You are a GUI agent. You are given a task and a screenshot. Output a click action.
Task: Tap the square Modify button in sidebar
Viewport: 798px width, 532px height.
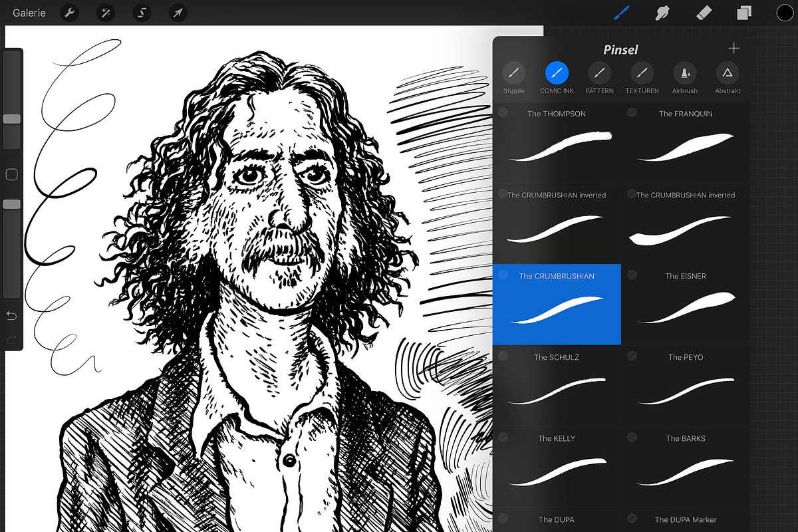pyautogui.click(x=11, y=175)
